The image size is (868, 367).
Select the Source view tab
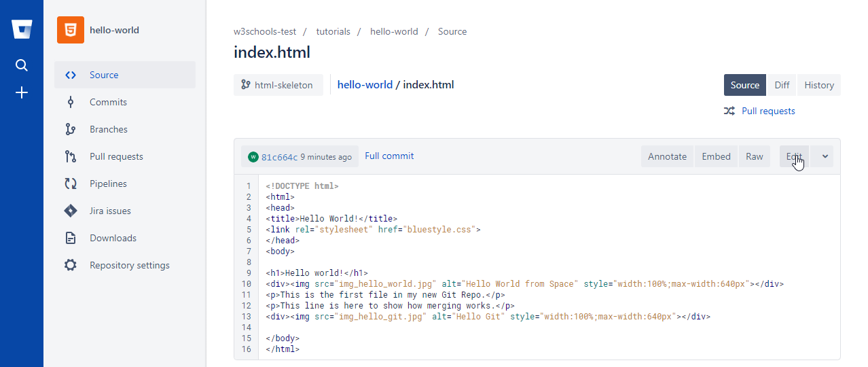click(x=744, y=85)
